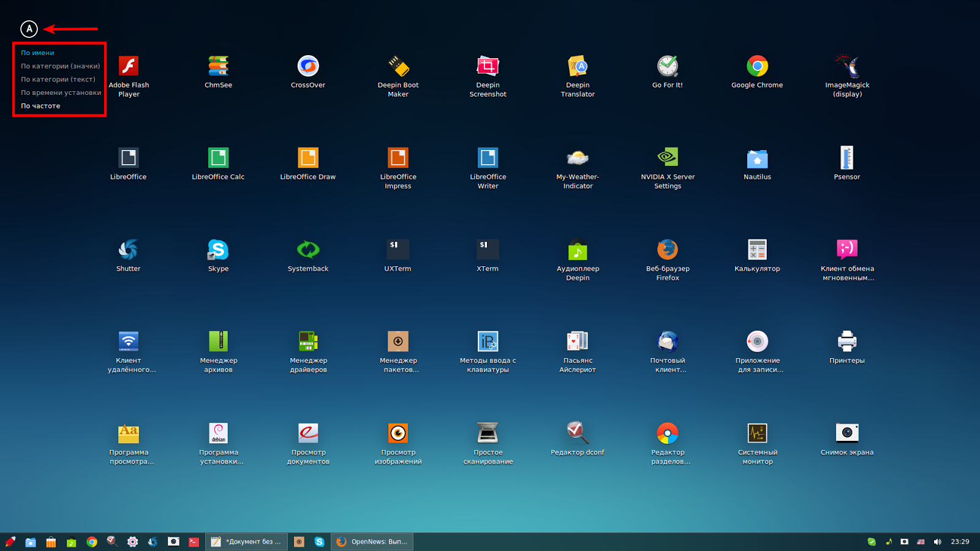
Task: Launch Просмотр документов
Action: coord(308,433)
